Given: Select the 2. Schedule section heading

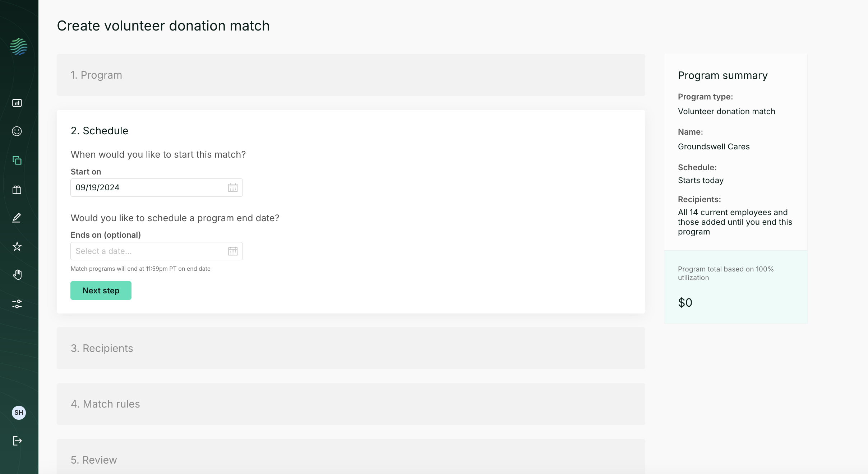Looking at the screenshot, I should [x=100, y=131].
